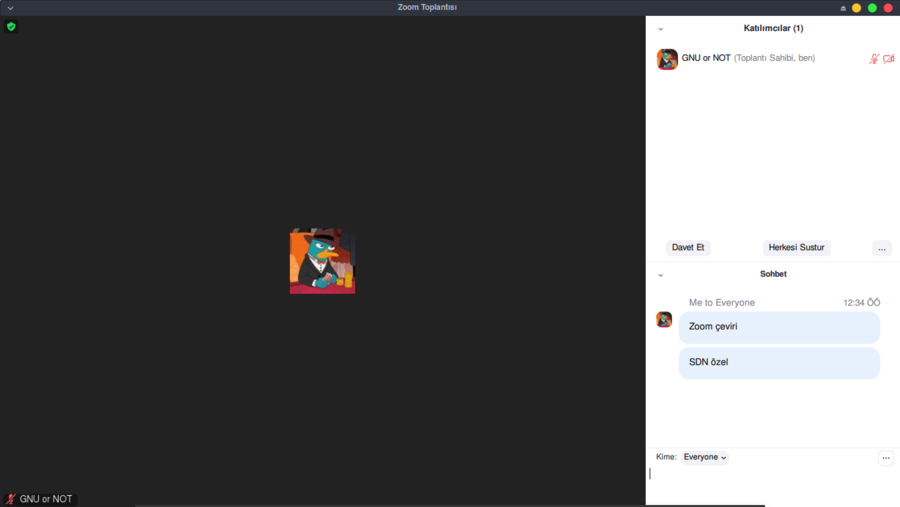900x507 pixels.
Task: Toggle disabled camera icon for GNU or NOT
Action: (889, 59)
